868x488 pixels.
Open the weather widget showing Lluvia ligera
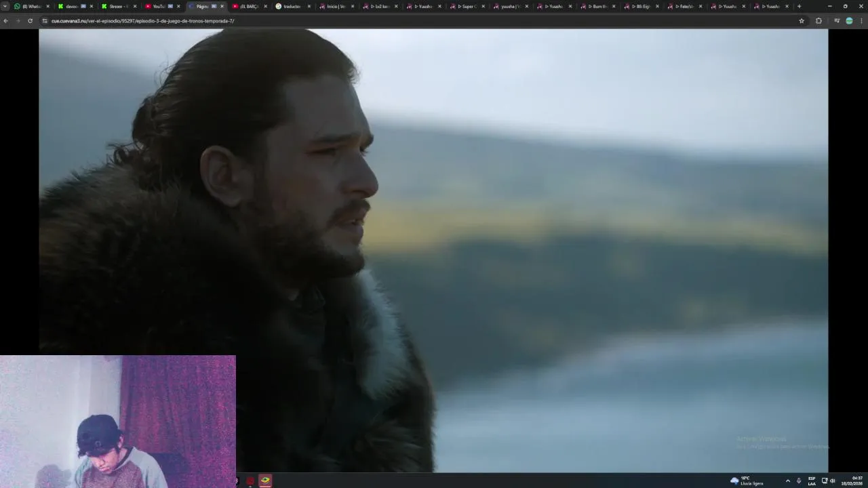point(747,481)
